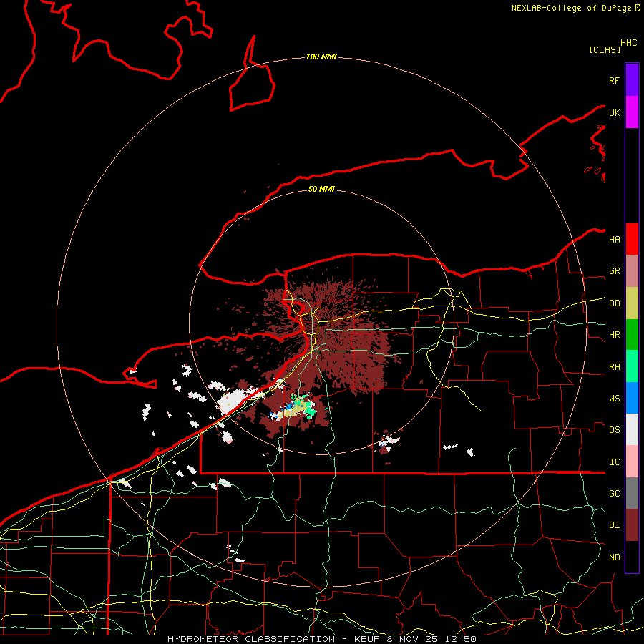Click the RA legend label
Screen dimensions: 644x644
pos(614,367)
